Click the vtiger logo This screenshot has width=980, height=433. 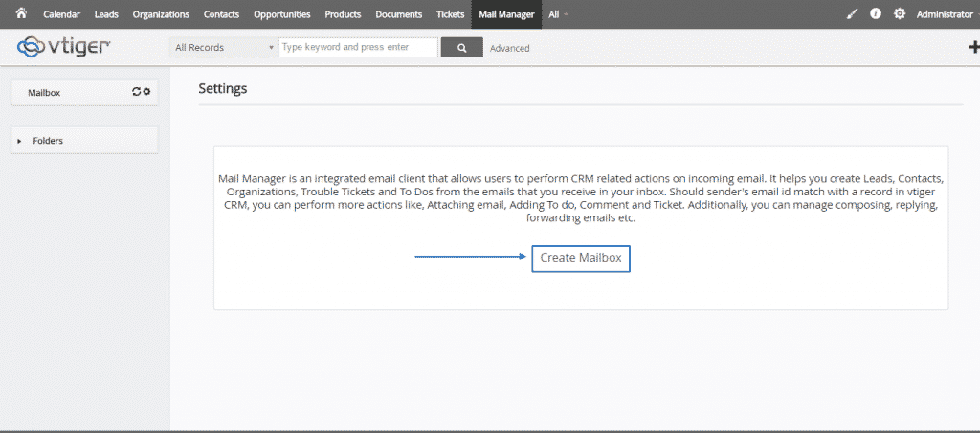[x=63, y=46]
